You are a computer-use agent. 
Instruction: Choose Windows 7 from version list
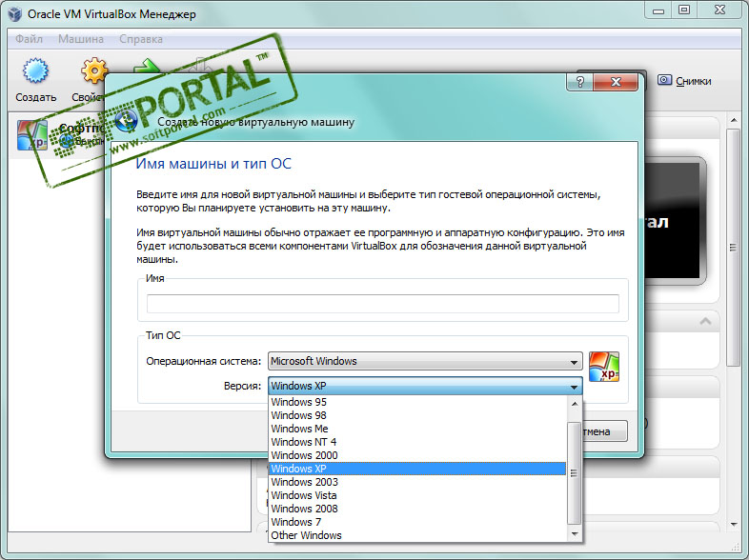point(417,522)
